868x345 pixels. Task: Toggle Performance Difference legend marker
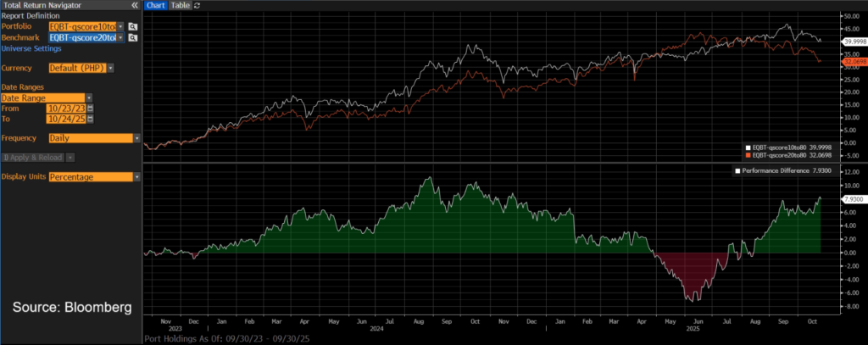pyautogui.click(x=737, y=170)
